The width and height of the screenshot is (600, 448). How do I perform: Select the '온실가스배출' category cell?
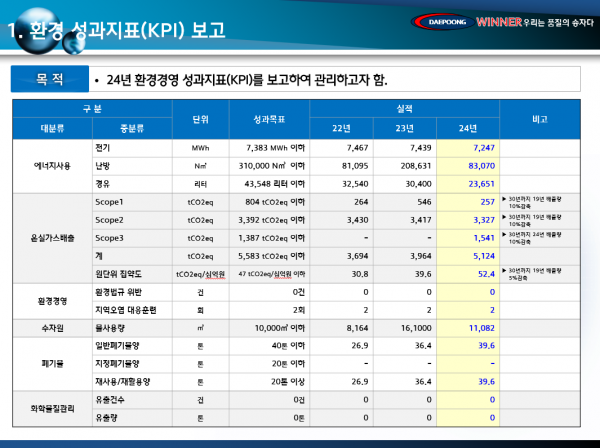click(52, 238)
